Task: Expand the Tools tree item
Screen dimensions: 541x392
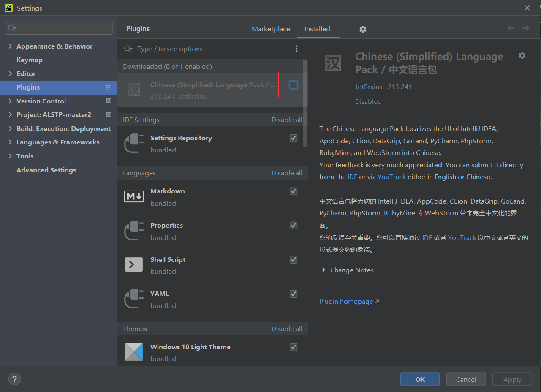Action: click(10, 156)
